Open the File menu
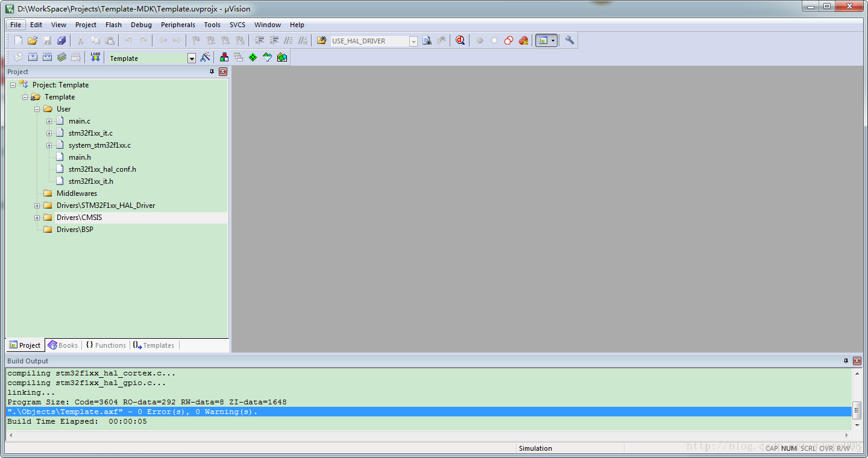 [x=16, y=25]
